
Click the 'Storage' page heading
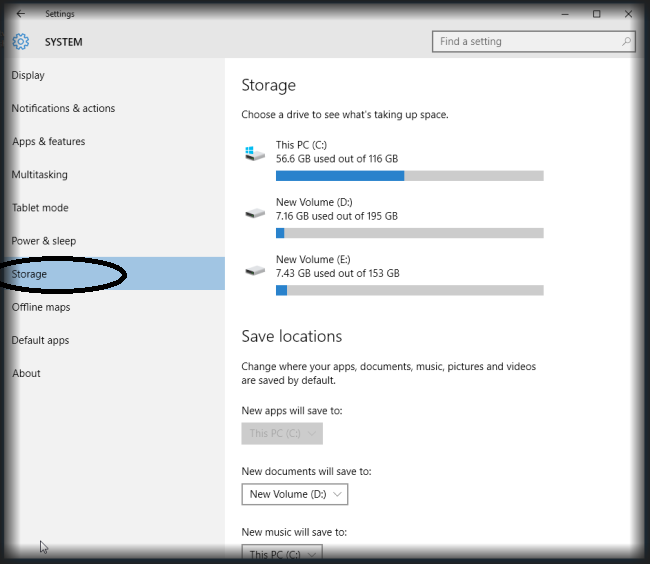[269, 85]
